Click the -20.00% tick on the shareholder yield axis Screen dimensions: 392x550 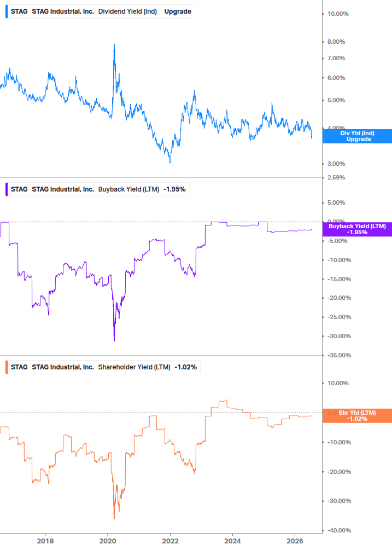339,472
